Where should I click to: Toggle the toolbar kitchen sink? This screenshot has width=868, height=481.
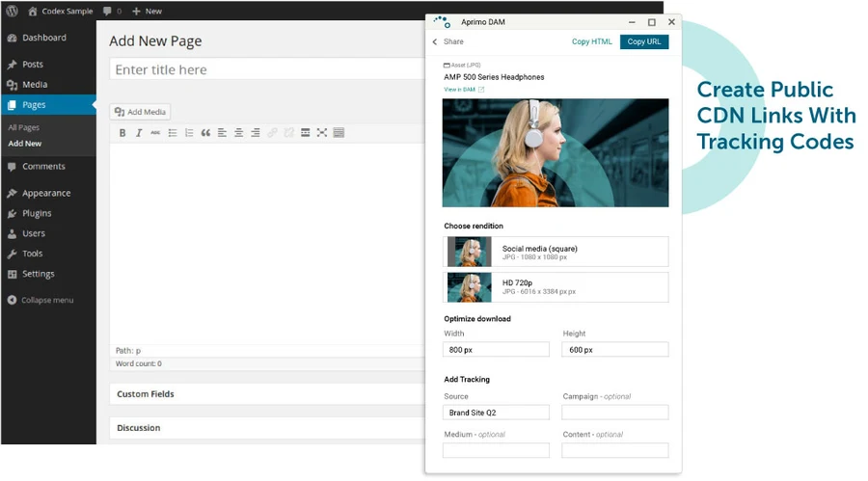tap(339, 133)
